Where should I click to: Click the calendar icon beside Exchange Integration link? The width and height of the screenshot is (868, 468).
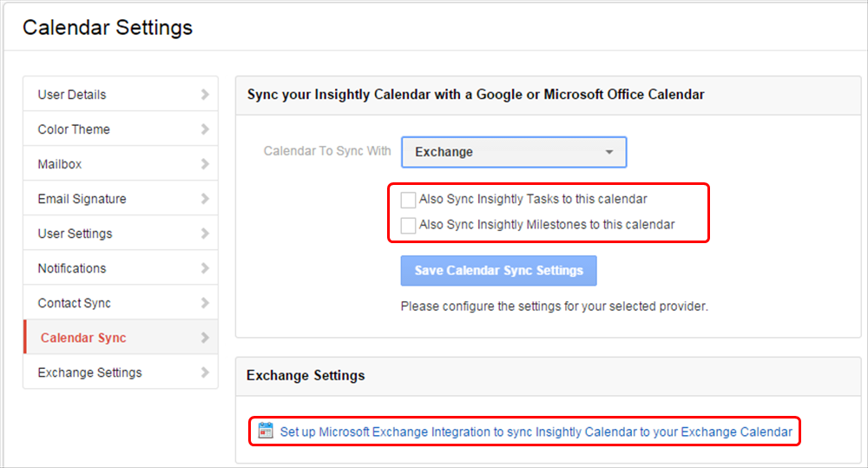(x=266, y=431)
